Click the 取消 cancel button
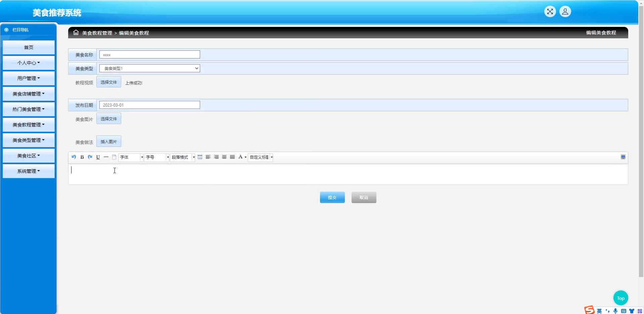Screen dimensions: 644x314 (364, 197)
